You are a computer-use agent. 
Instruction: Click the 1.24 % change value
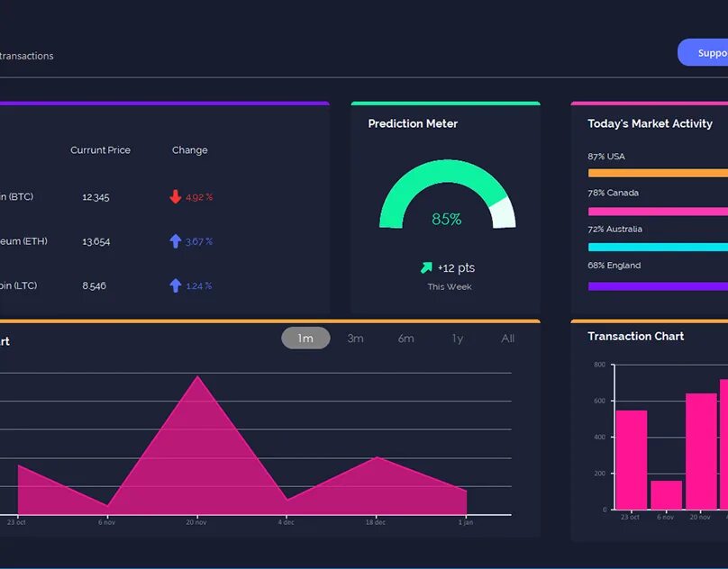199,286
